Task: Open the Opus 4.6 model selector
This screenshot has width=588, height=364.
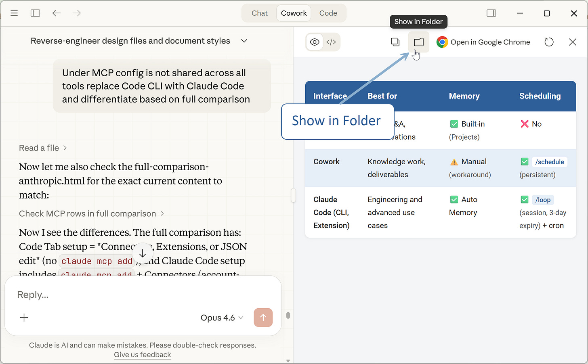Action: click(221, 318)
